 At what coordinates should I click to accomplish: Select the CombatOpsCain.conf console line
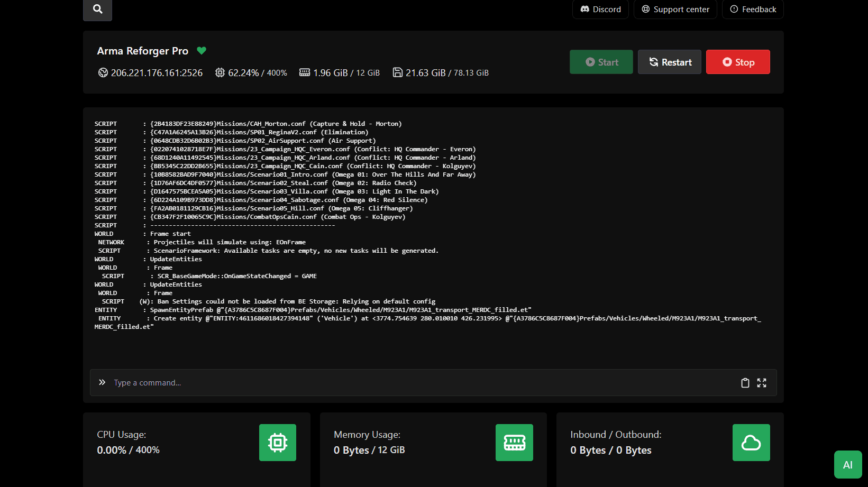[x=250, y=217]
